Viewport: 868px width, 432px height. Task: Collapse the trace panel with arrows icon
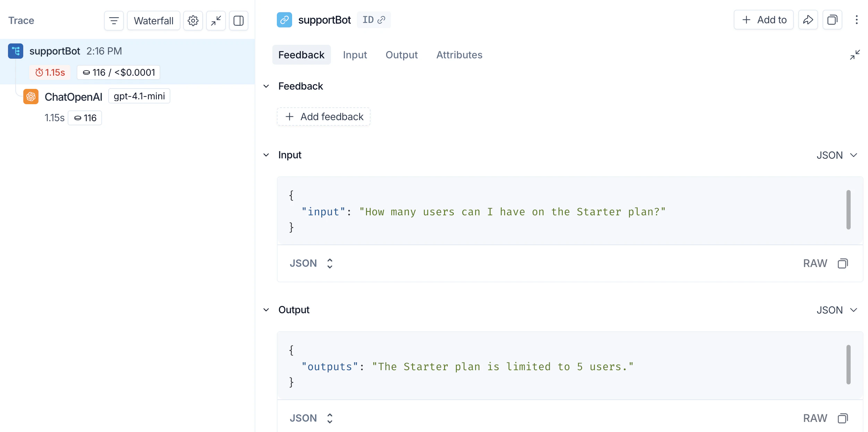pos(216,21)
